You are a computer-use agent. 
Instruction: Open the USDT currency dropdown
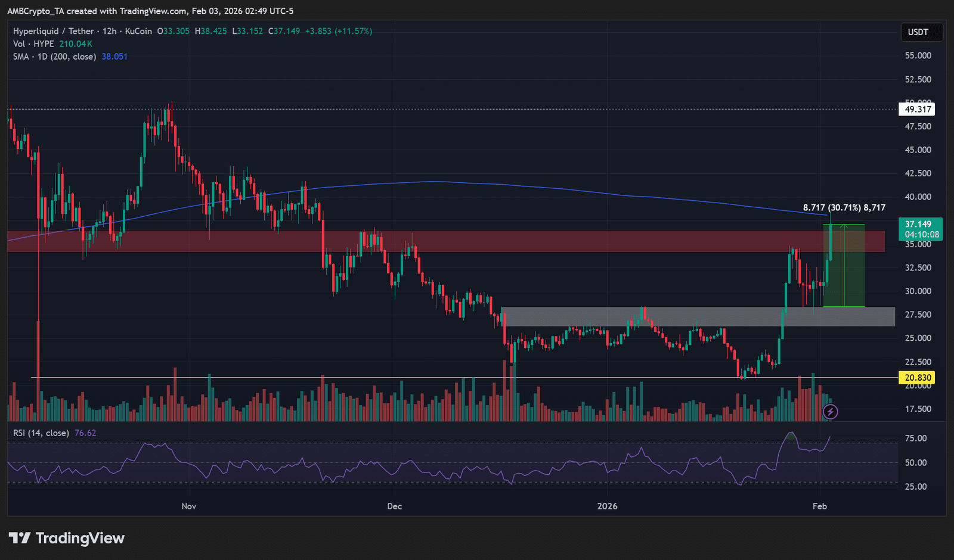(x=918, y=32)
